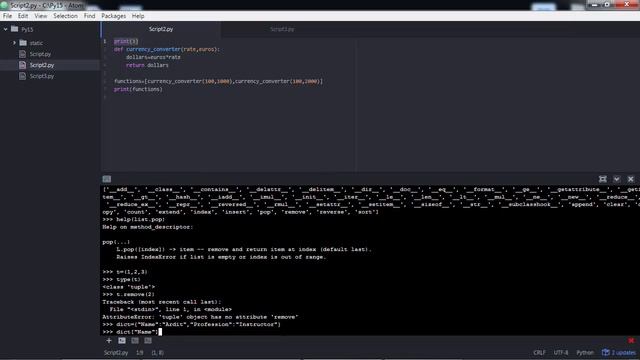The image size is (640, 360).
Task: Select the second terminal status icon
Action: (x=135, y=340)
